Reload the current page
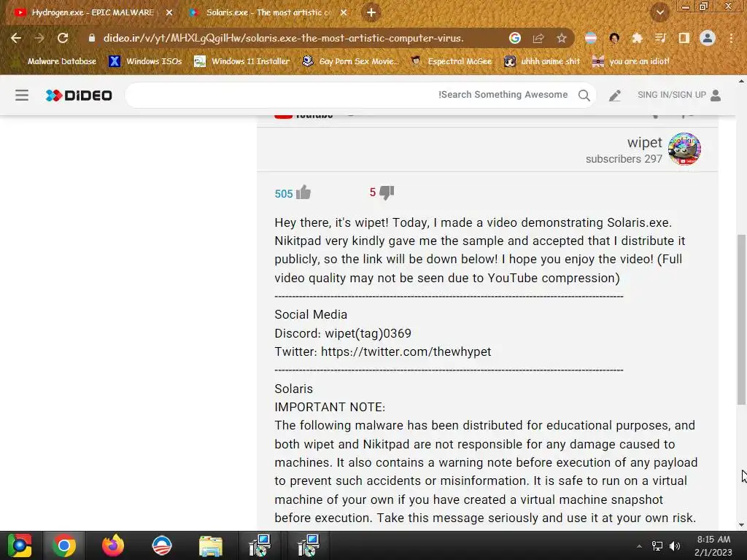Viewport: 747px width, 560px height. 63,38
